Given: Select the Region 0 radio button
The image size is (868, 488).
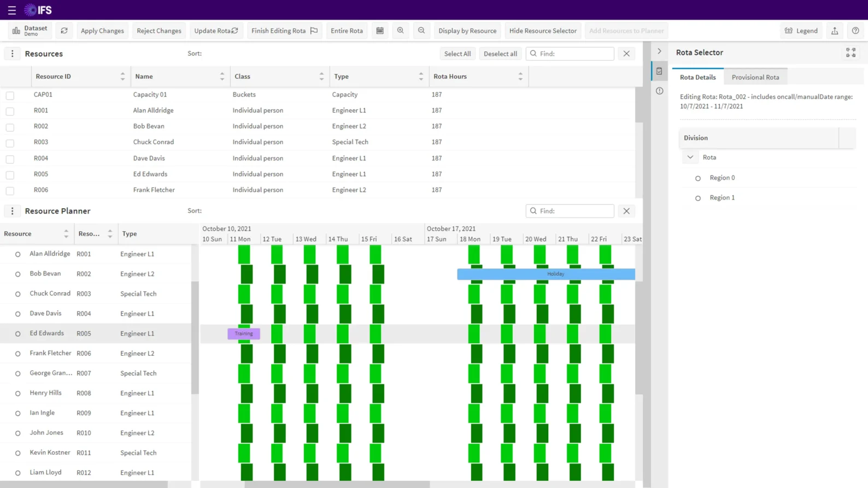Looking at the screenshot, I should [x=698, y=178].
